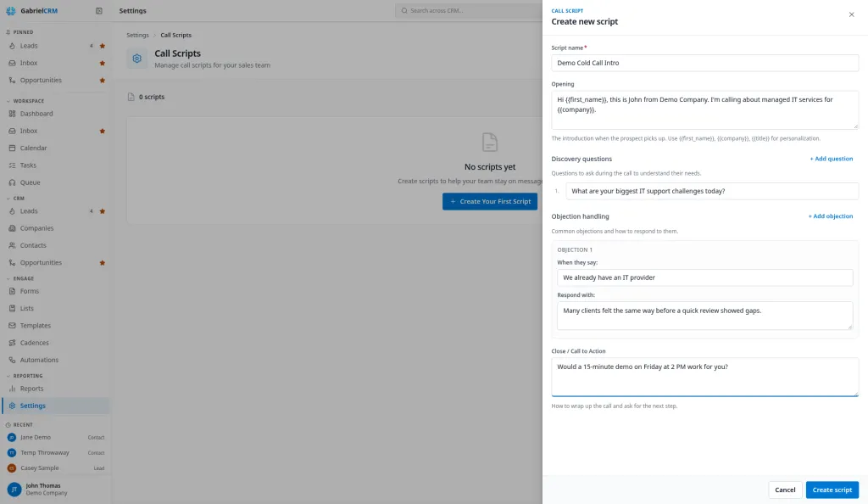
Task: Open pinned Opportunities icon
Action: pos(12,81)
